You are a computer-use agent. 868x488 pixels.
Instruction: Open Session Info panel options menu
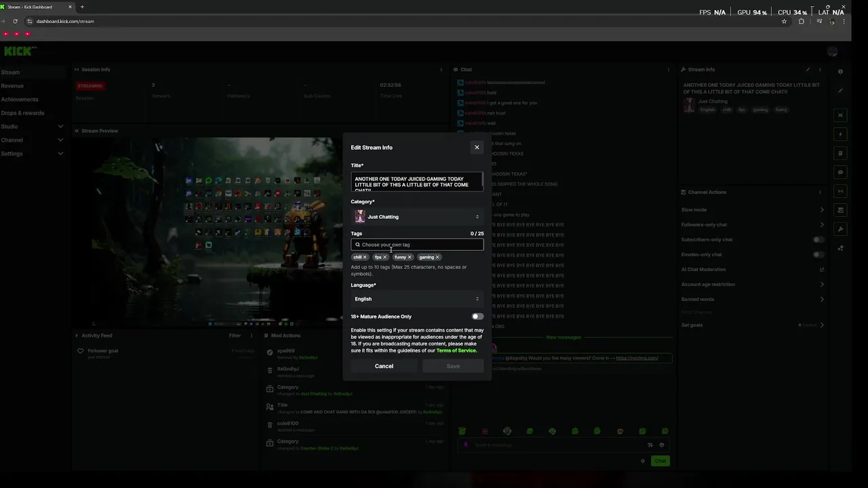pos(441,69)
